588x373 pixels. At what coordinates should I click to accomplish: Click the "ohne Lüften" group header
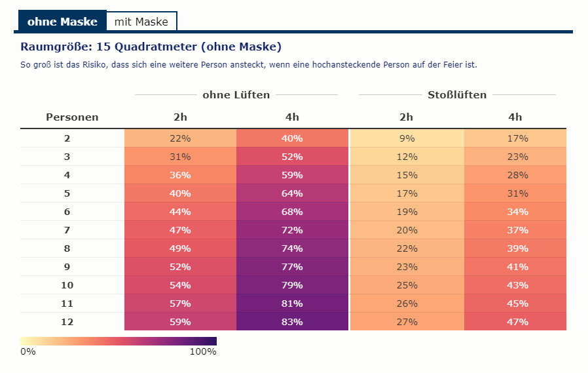click(x=236, y=95)
